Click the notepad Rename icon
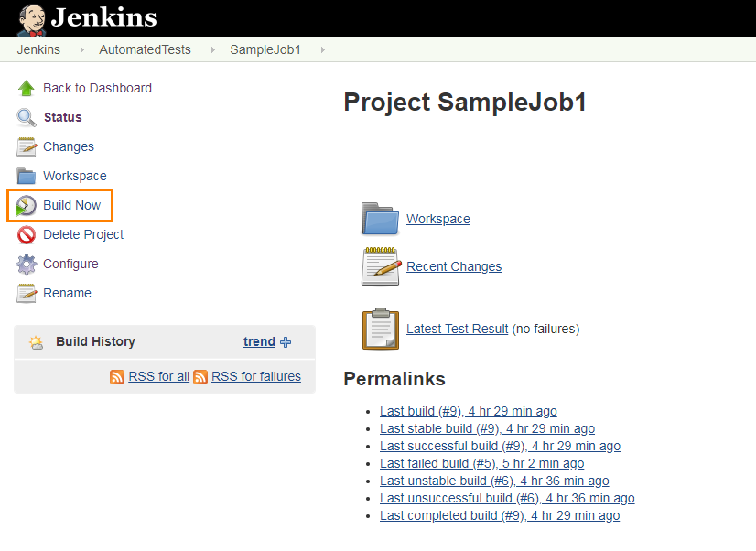 point(26,294)
